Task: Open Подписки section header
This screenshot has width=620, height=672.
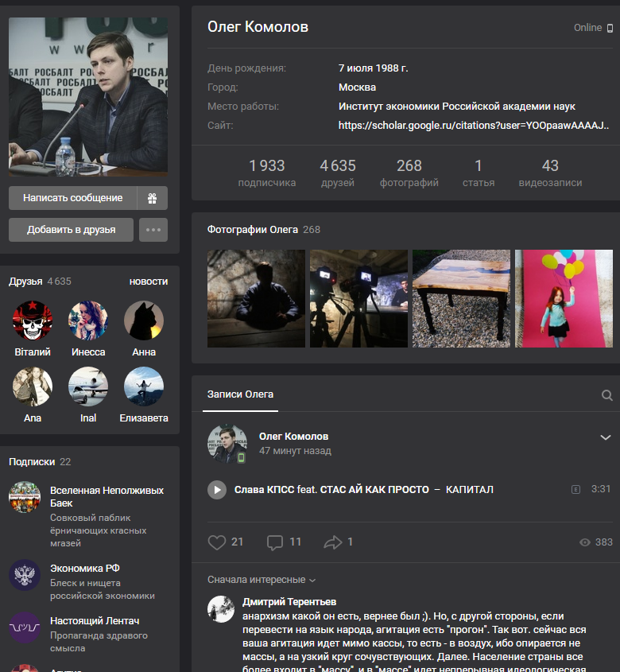Action: coord(32,462)
